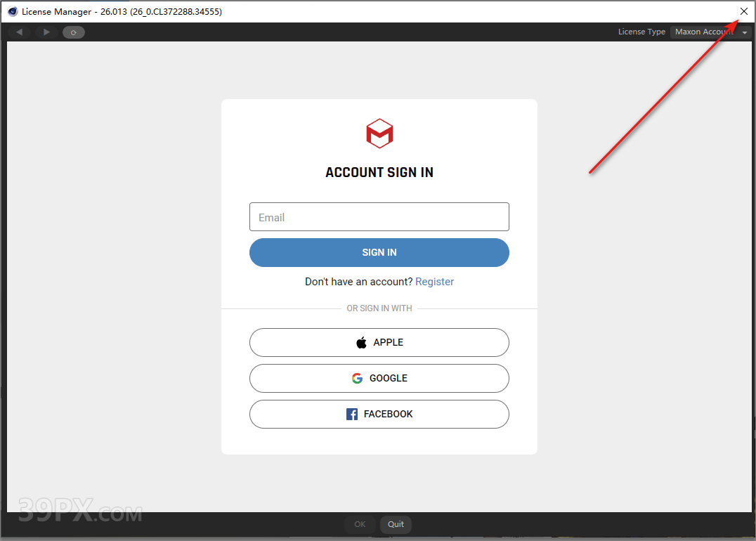Expand the License Type dropdown arrow
756x541 pixels.
point(745,33)
